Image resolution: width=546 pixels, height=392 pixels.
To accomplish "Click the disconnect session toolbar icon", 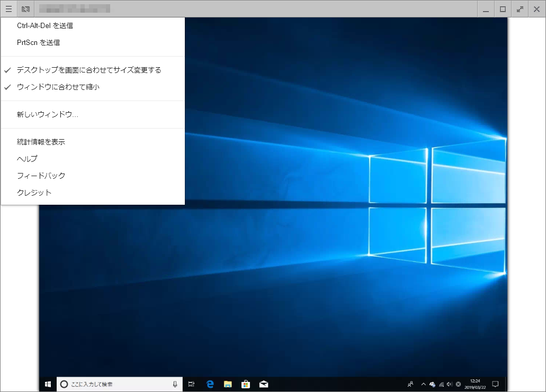I will [x=25, y=9].
